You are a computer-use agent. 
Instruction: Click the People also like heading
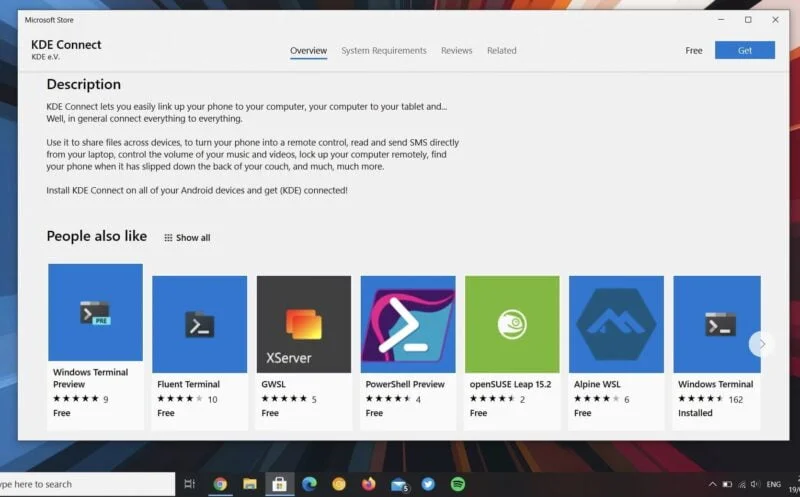tap(96, 236)
